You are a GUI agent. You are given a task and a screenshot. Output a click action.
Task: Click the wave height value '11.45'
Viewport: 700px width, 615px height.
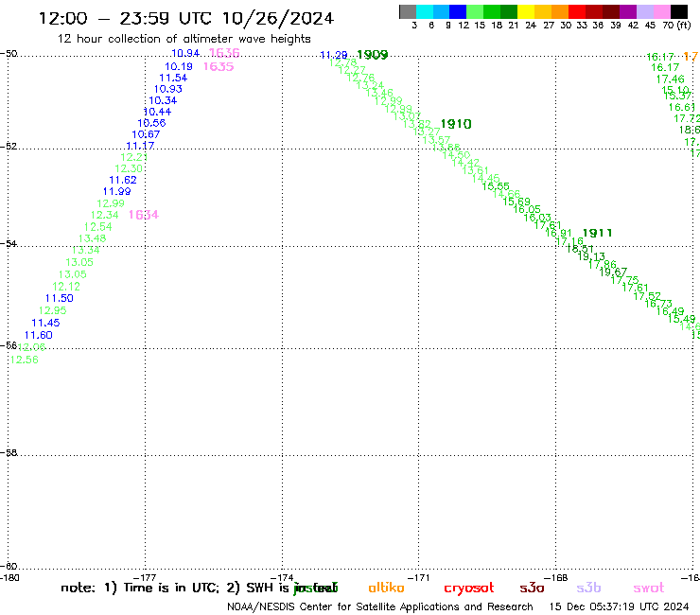click(x=45, y=323)
